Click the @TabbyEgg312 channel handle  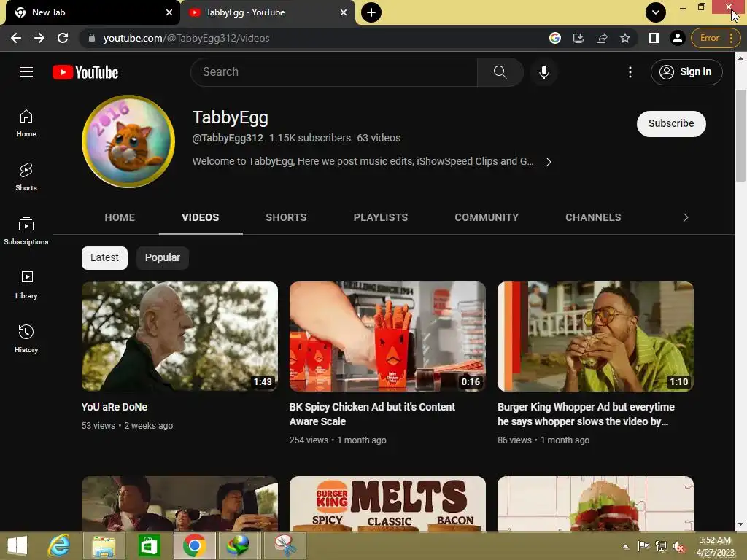tap(228, 138)
